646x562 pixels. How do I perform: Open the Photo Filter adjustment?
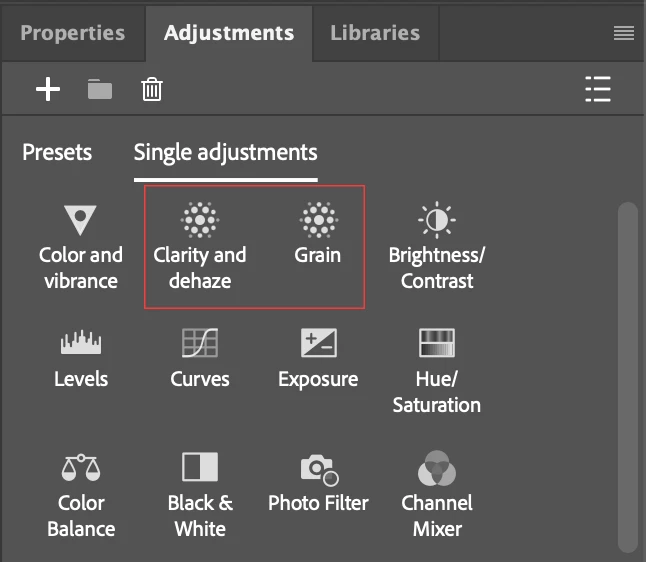[x=318, y=482]
